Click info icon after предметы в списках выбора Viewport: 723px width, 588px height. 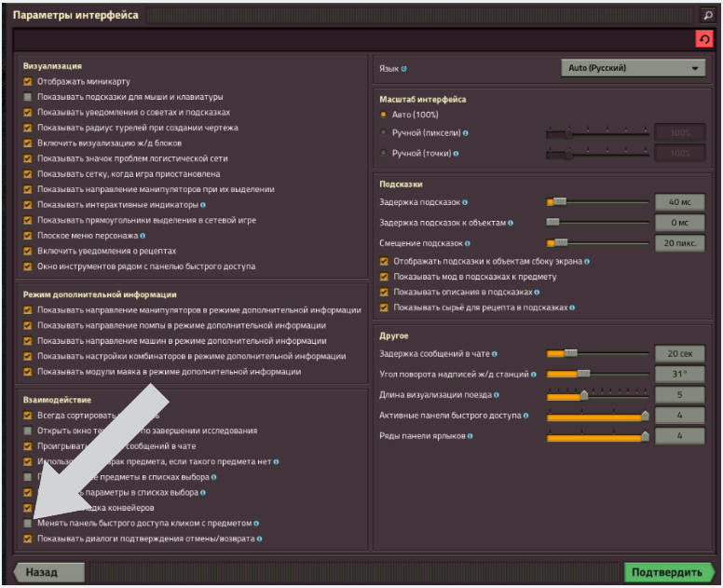click(x=214, y=477)
